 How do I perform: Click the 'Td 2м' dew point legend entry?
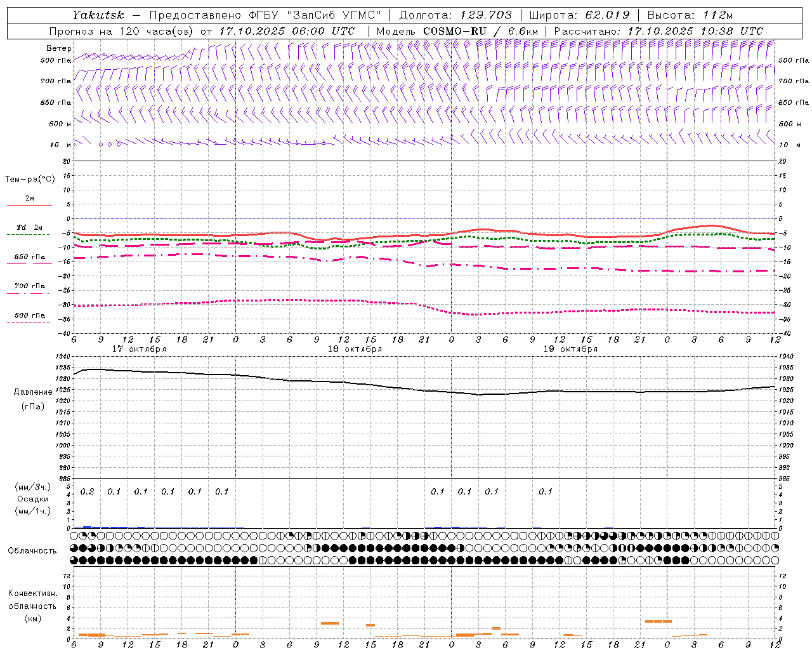[x=29, y=227]
